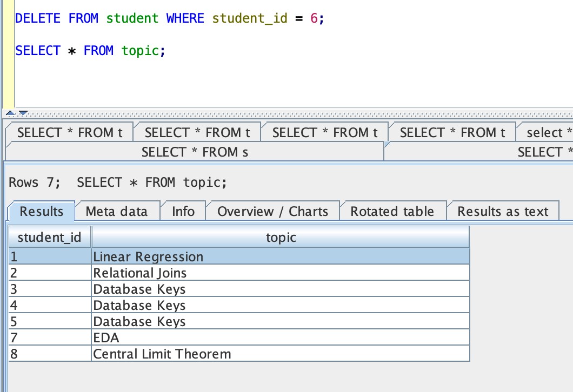Image resolution: width=573 pixels, height=392 pixels.
Task: Select the Results tab
Action: click(x=41, y=211)
